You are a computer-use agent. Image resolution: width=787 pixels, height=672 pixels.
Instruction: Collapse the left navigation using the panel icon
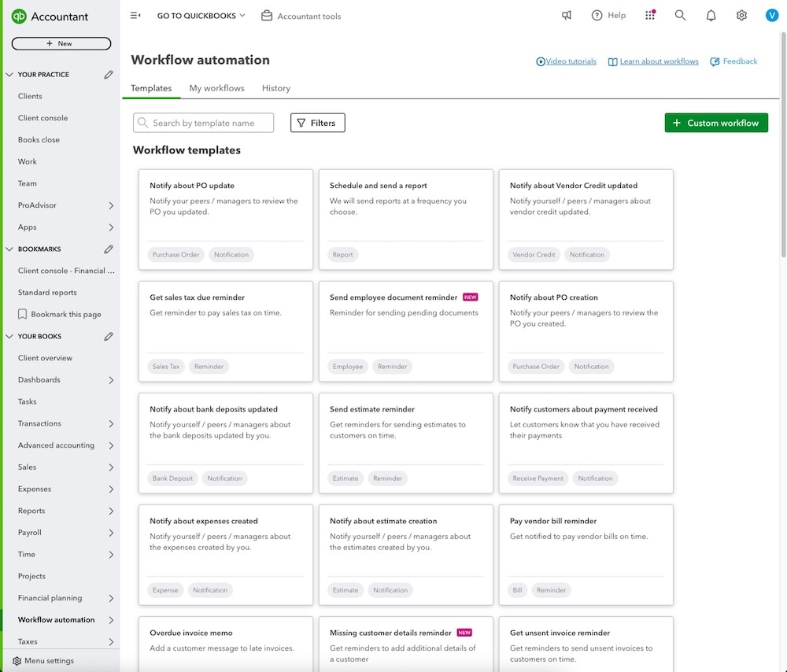(134, 14)
